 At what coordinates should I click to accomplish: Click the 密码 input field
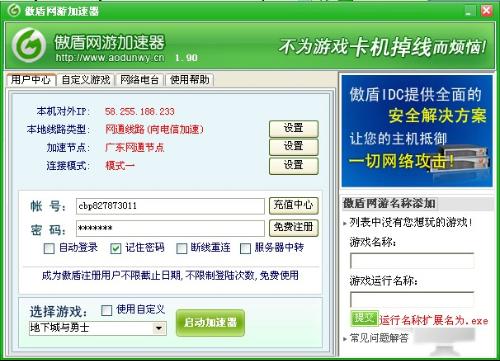(x=170, y=228)
